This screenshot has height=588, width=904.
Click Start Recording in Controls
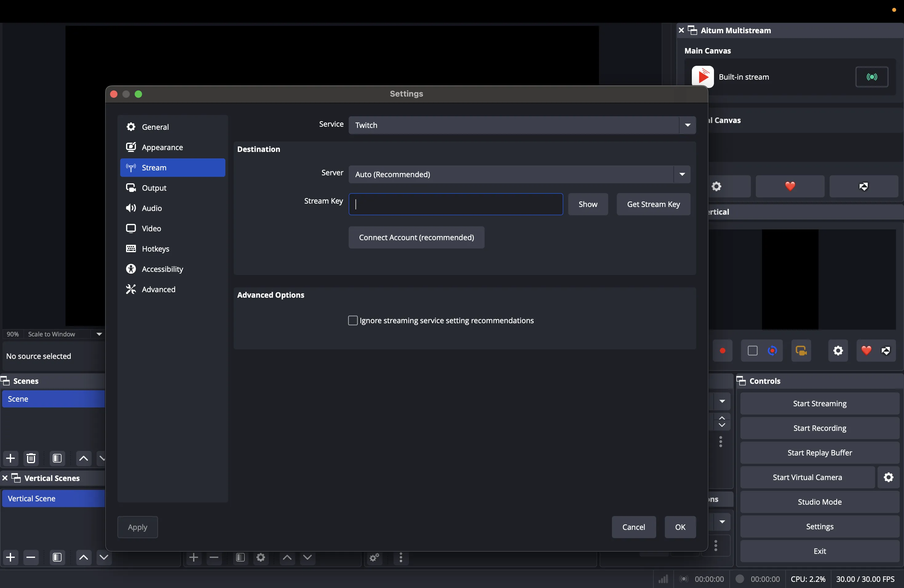click(x=820, y=428)
